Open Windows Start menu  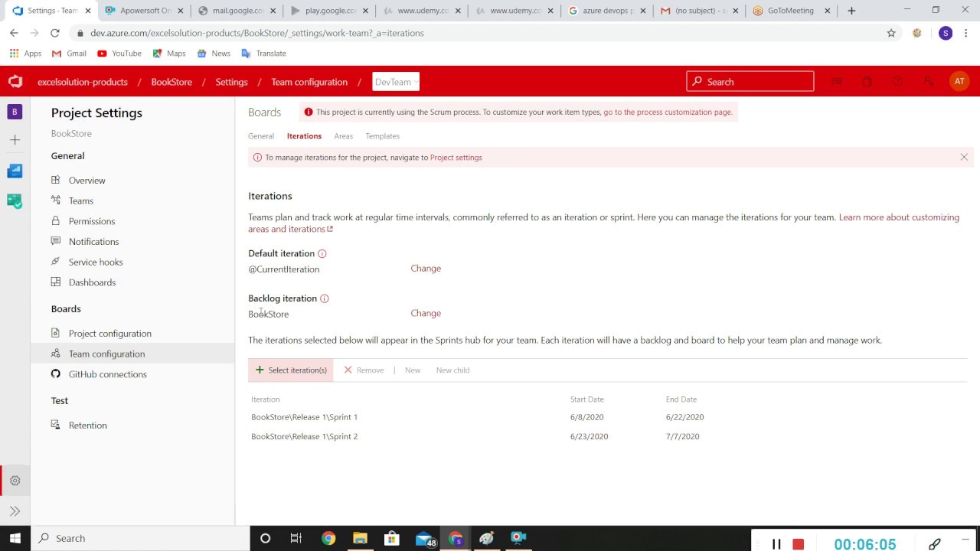coord(15,538)
